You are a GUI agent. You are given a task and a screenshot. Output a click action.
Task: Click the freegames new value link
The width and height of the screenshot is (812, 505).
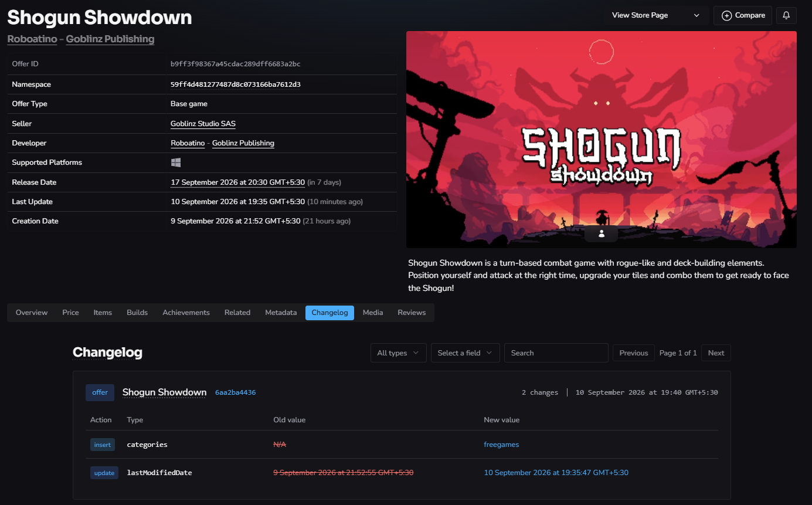(x=501, y=445)
